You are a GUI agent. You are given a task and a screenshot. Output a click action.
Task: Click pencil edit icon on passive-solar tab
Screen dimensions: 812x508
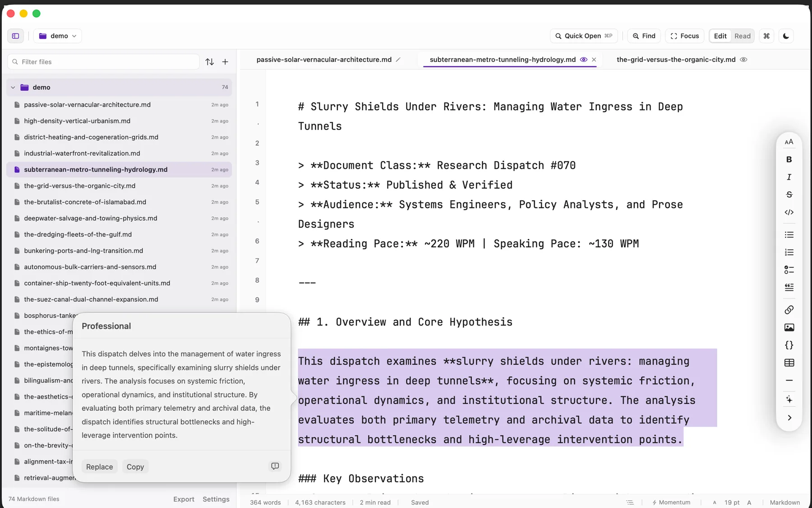click(x=398, y=60)
